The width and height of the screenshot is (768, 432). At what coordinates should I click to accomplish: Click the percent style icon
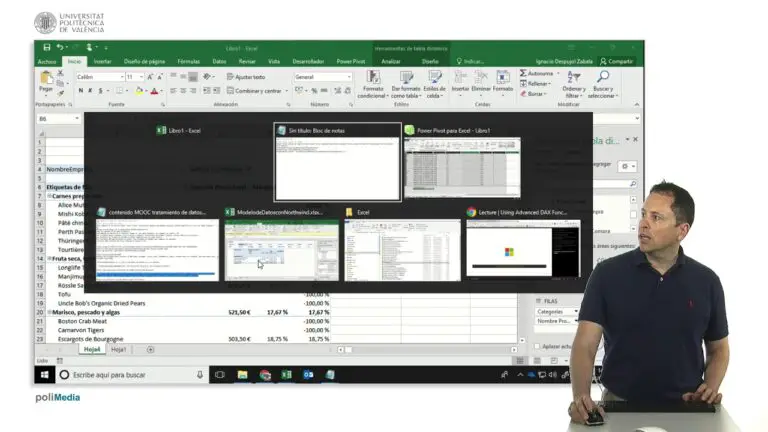[314, 91]
